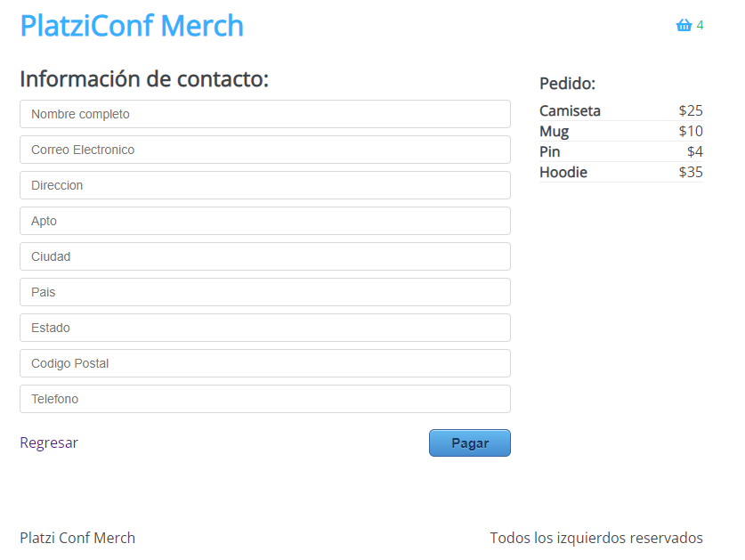Select the Codigo Postal field
The image size is (745, 560).
(x=264, y=363)
